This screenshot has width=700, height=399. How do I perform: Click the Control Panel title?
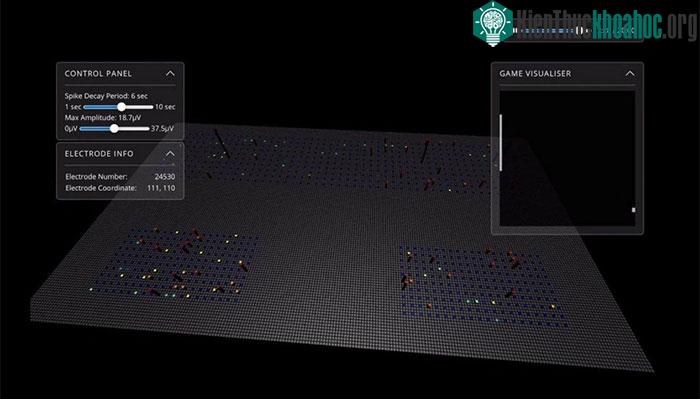(98, 74)
